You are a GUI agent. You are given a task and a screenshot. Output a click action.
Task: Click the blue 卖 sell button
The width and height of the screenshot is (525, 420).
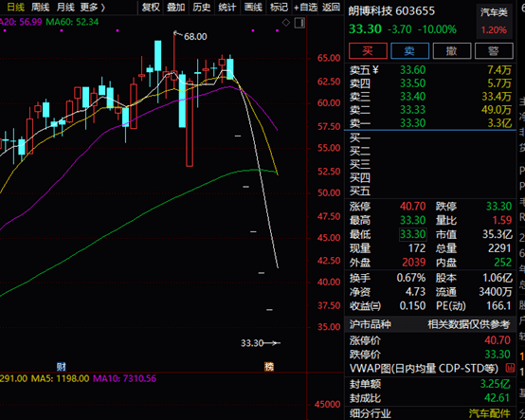(x=409, y=51)
